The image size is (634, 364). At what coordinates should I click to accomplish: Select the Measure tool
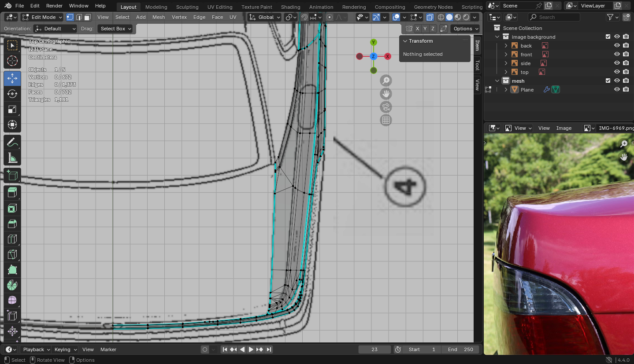click(12, 158)
